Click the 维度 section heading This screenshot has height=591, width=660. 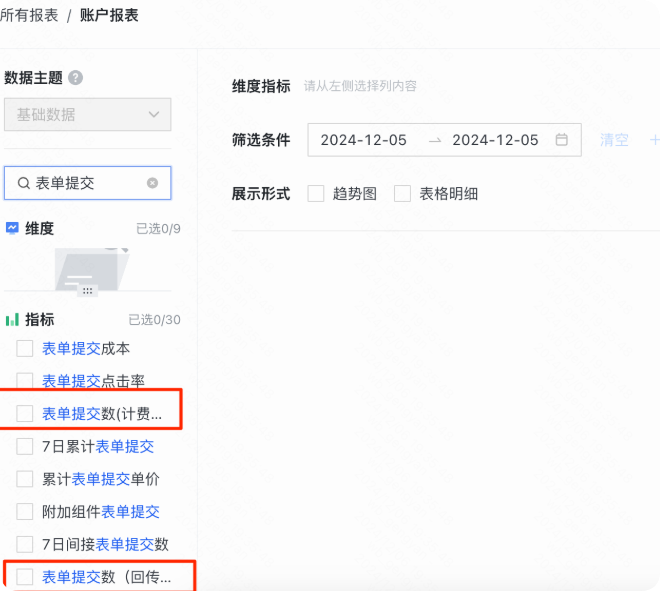[40, 229]
